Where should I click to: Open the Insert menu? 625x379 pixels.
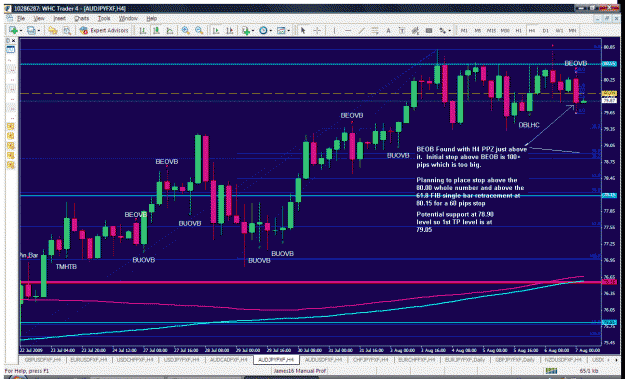pos(59,19)
